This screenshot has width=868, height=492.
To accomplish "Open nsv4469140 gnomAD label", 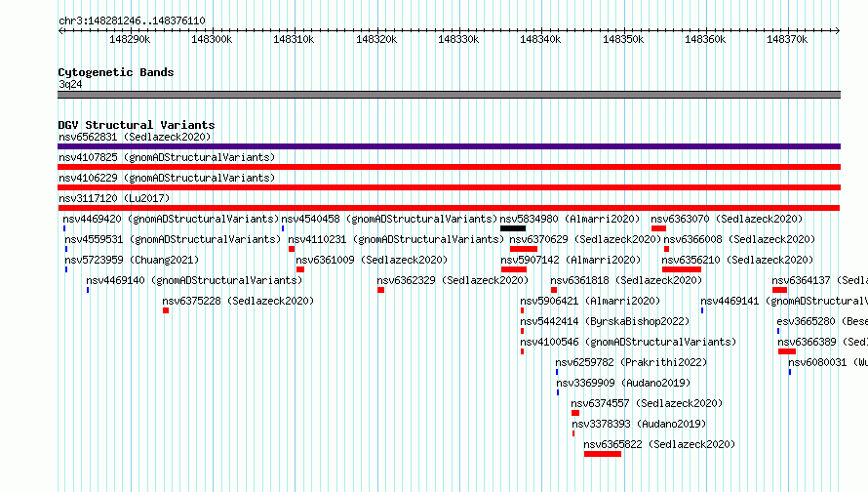I will (x=194, y=280).
